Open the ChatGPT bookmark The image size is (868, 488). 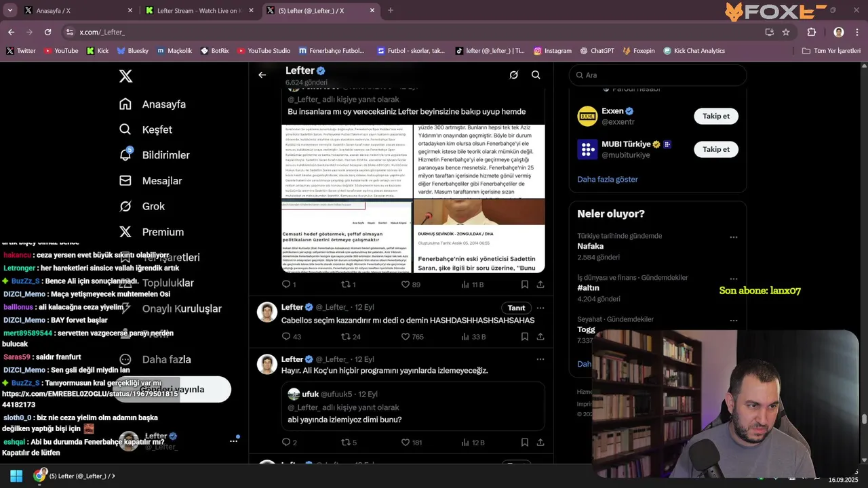[597, 51]
